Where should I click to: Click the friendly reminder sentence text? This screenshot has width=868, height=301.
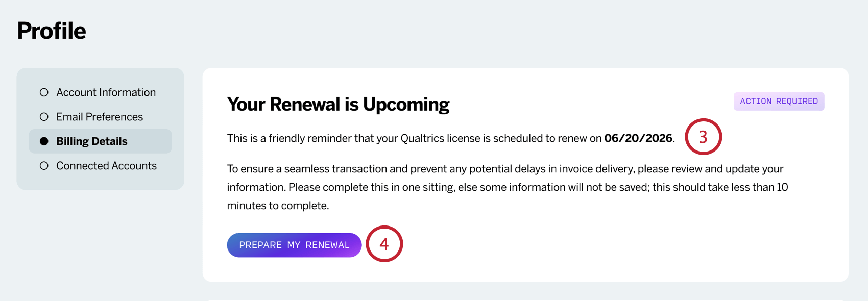(x=408, y=138)
